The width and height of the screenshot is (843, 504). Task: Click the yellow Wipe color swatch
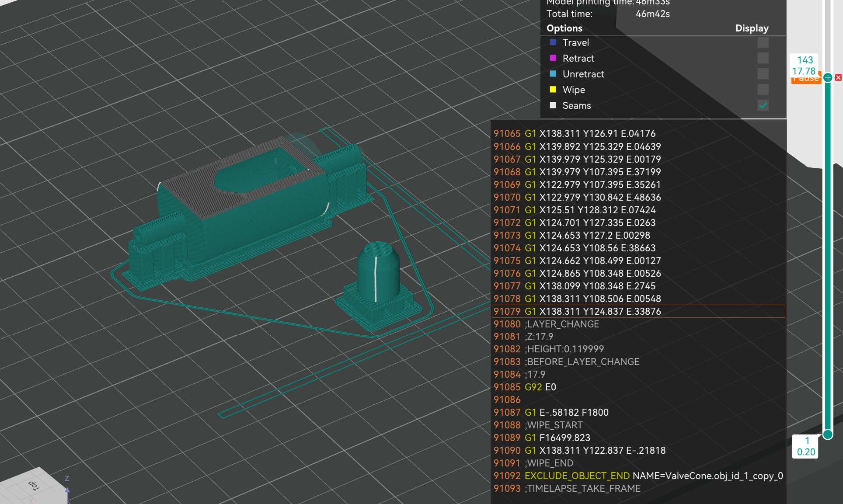tap(553, 90)
